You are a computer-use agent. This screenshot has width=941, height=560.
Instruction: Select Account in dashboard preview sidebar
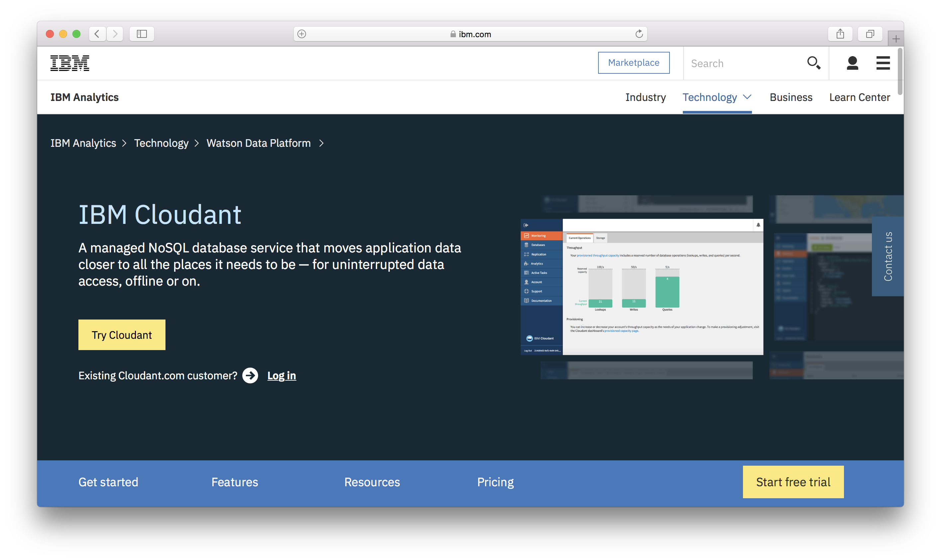[541, 282]
